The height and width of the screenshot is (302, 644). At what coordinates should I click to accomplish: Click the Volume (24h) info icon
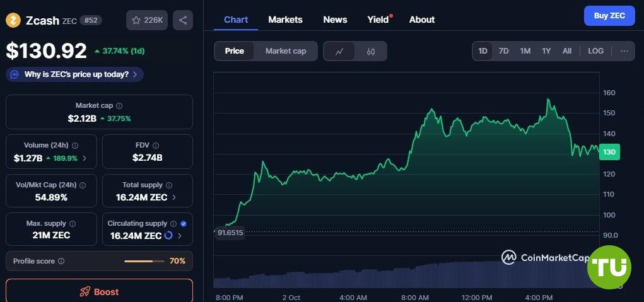(75, 146)
